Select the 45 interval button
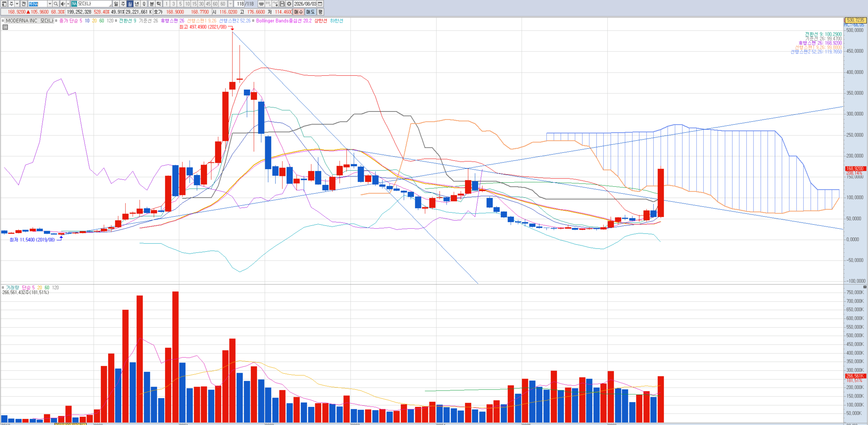 [x=208, y=4]
